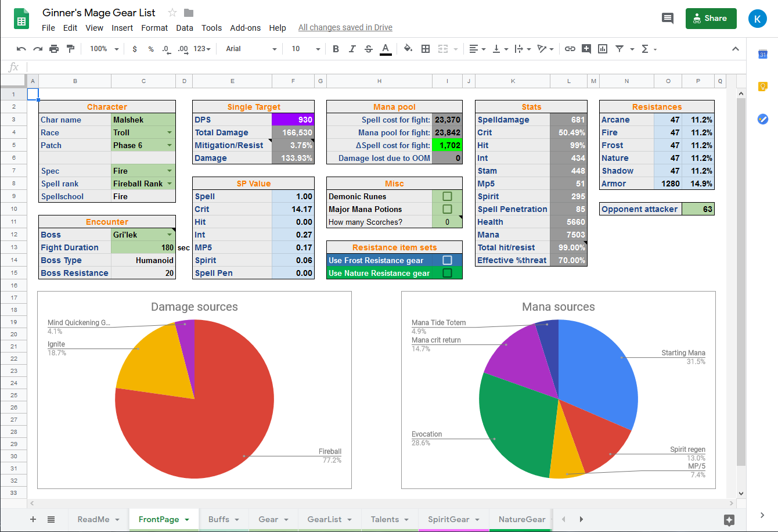
Task: Click the Undo icon
Action: click(x=21, y=49)
